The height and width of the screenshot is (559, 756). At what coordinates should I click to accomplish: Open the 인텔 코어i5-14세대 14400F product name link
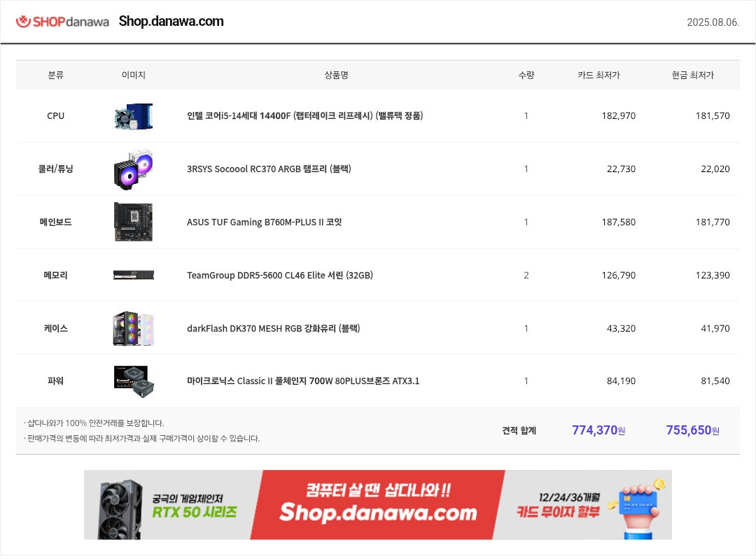[304, 115]
